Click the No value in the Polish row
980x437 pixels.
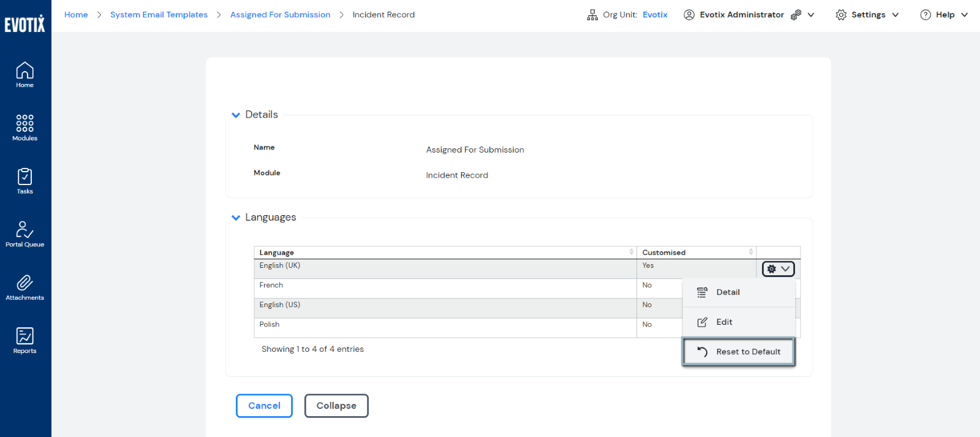point(647,324)
